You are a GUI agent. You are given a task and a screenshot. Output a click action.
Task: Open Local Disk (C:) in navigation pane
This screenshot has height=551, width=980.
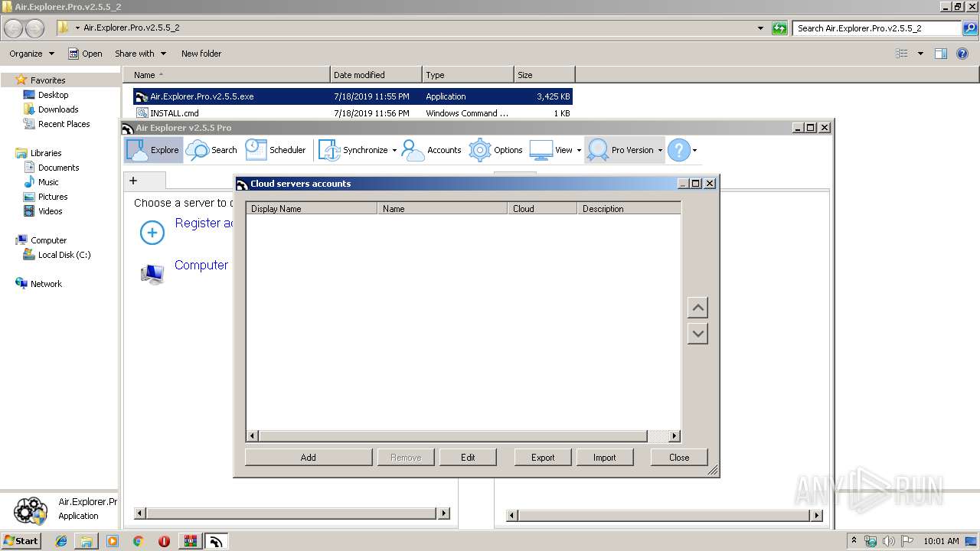click(64, 255)
